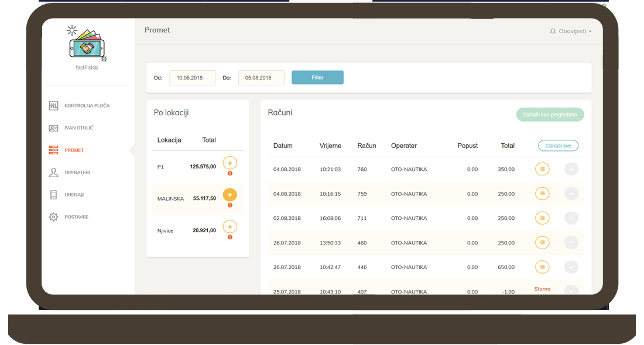
Task: Mark receipt 760 as reviewed
Action: [571, 169]
